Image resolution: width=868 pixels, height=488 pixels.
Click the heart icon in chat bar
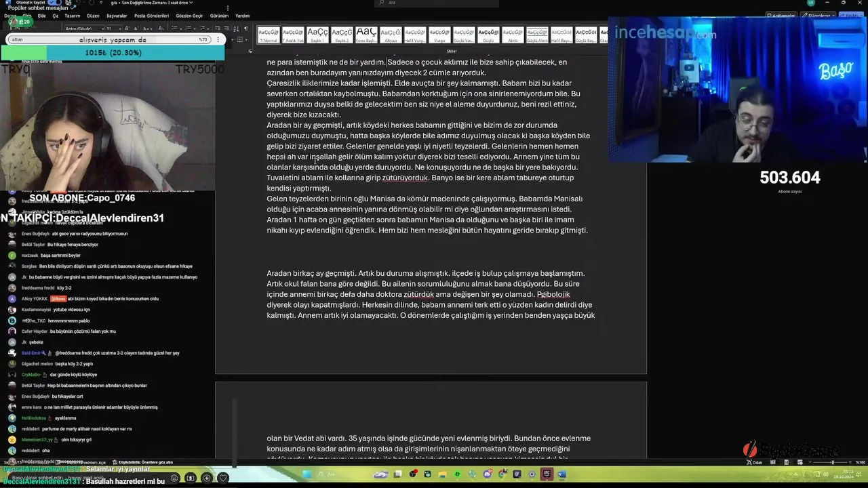click(x=223, y=478)
